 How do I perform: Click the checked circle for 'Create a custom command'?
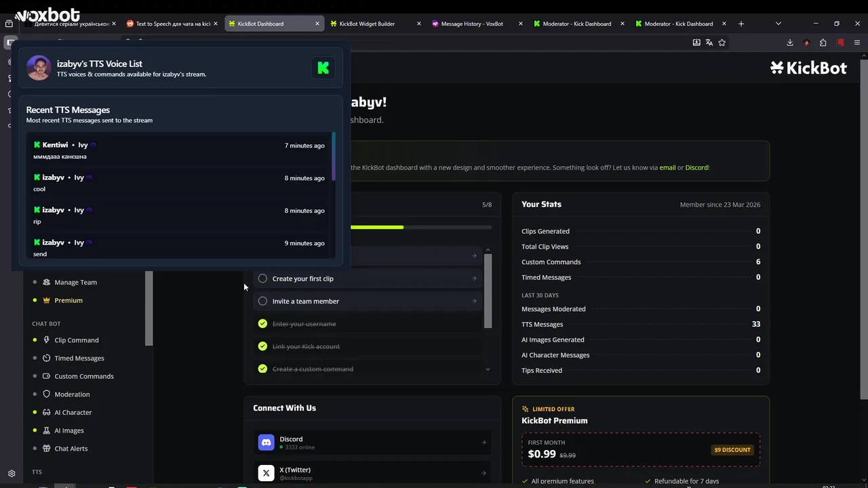[262, 369]
